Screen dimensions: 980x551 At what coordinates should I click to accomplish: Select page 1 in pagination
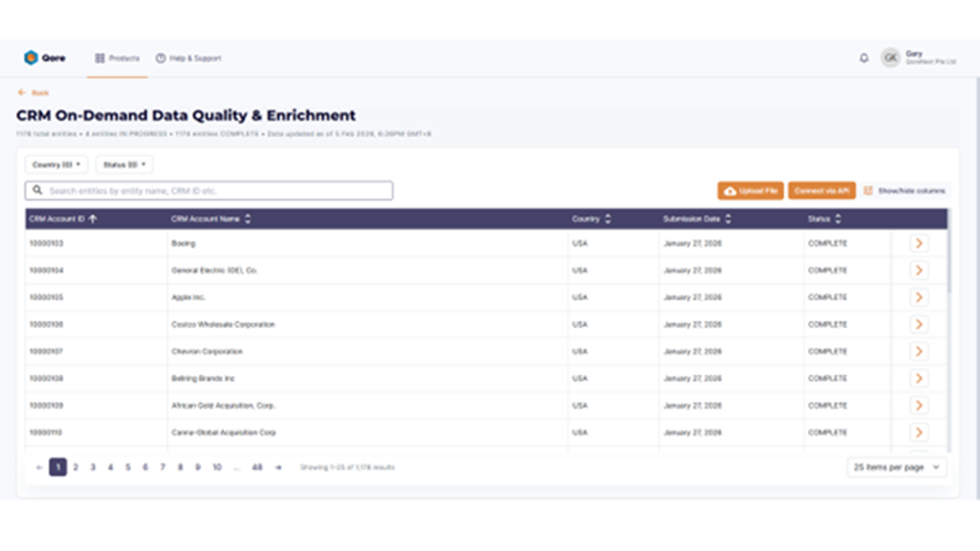pos(58,467)
